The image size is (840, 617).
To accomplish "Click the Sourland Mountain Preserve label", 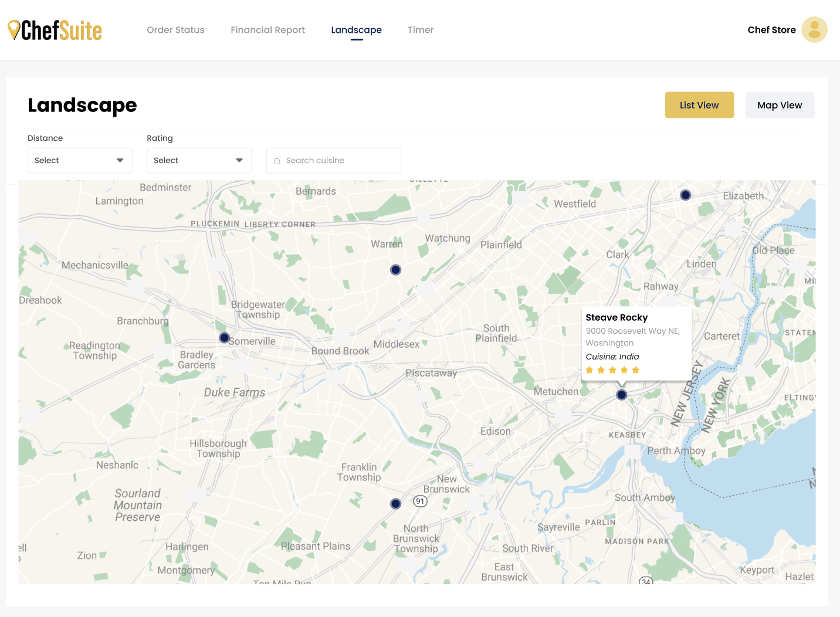I will tap(138, 505).
